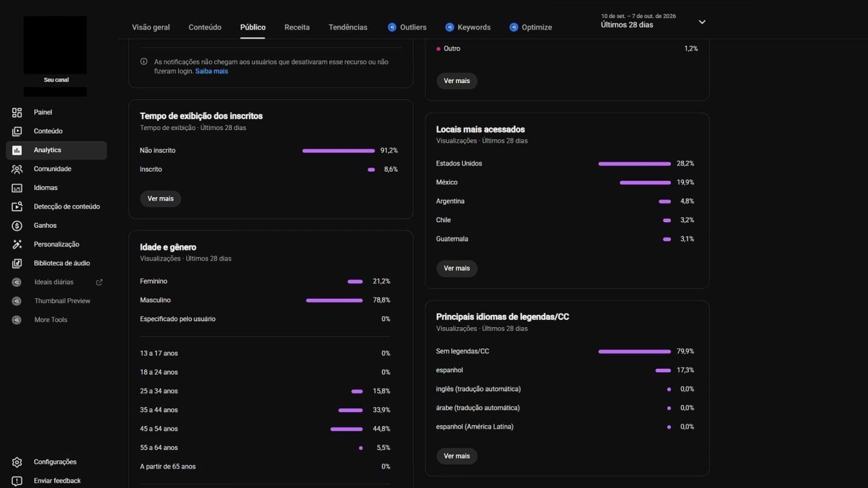Switch to the Visão geral tab
The width and height of the screenshot is (868, 488).
coord(151,27)
